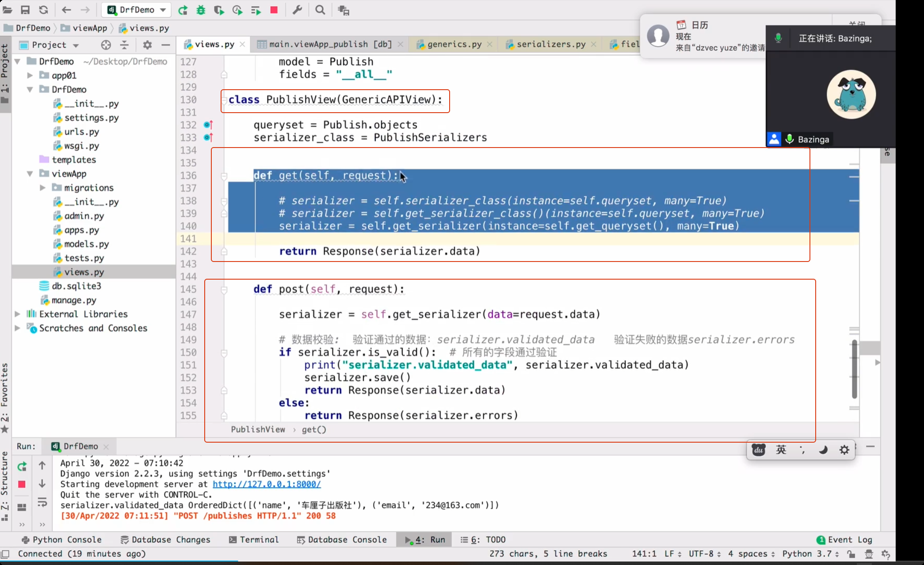Click the editor vertical scrollbar thumb

pyautogui.click(x=854, y=369)
